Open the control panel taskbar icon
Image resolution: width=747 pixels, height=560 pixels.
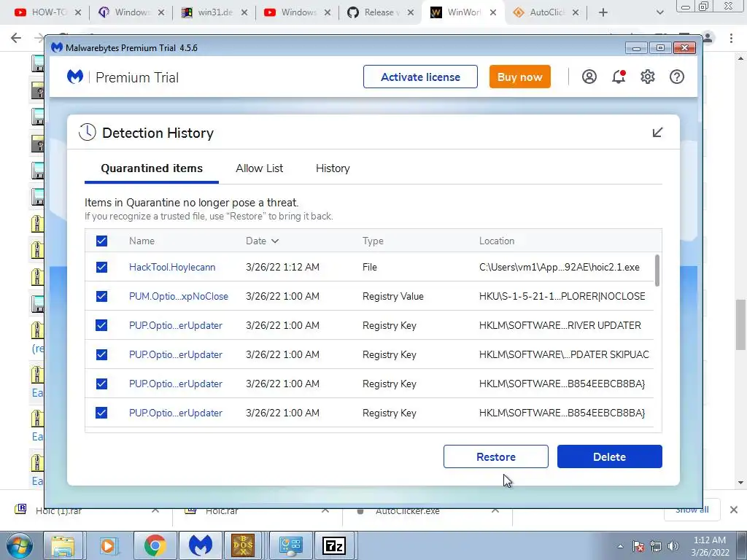(290, 545)
